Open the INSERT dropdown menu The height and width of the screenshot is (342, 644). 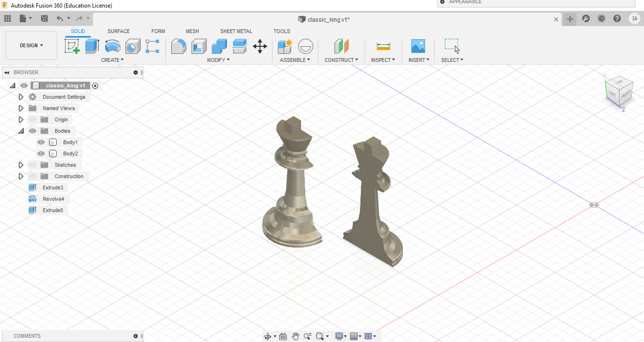(419, 60)
